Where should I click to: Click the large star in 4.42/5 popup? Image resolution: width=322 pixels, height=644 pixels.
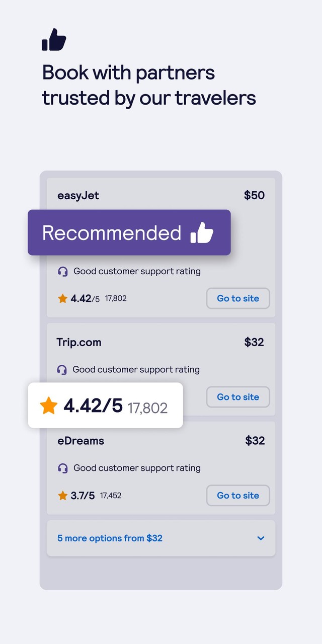coord(49,406)
